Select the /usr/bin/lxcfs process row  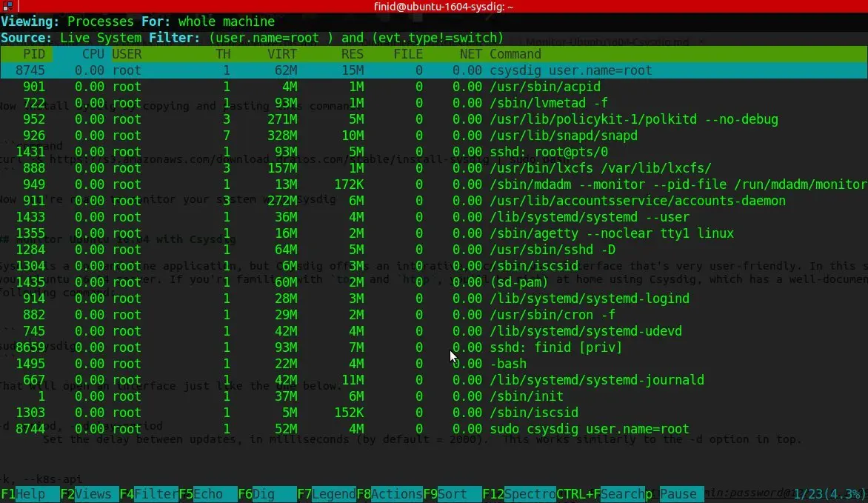pos(434,168)
